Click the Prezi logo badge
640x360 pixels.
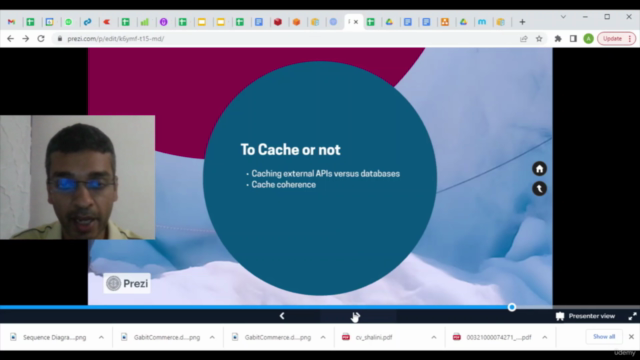click(x=127, y=283)
